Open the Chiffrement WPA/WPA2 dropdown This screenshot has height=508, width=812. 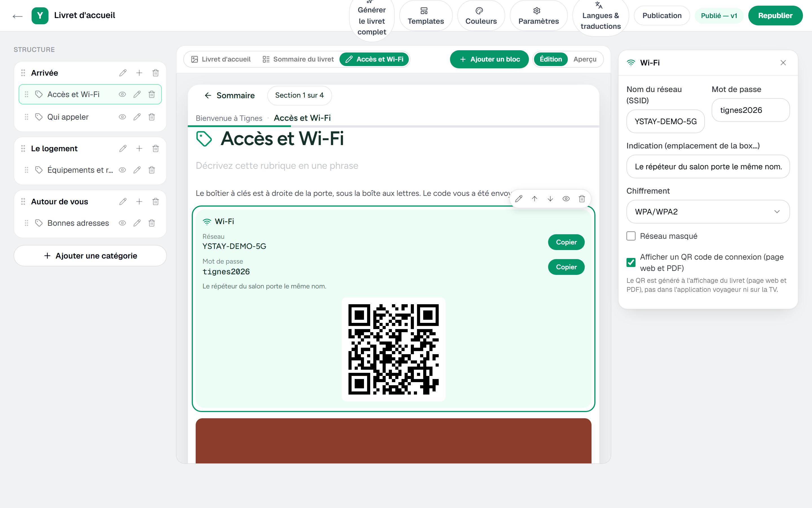pyautogui.click(x=708, y=212)
